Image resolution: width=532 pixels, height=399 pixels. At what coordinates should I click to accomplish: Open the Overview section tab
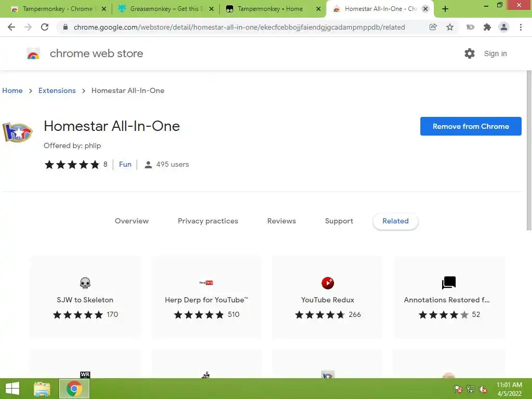coord(131,221)
